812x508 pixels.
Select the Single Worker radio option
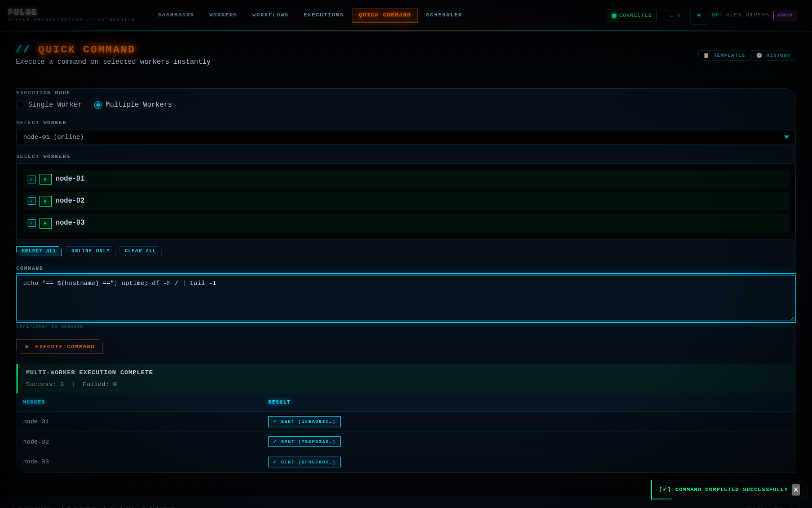pyautogui.click(x=21, y=105)
